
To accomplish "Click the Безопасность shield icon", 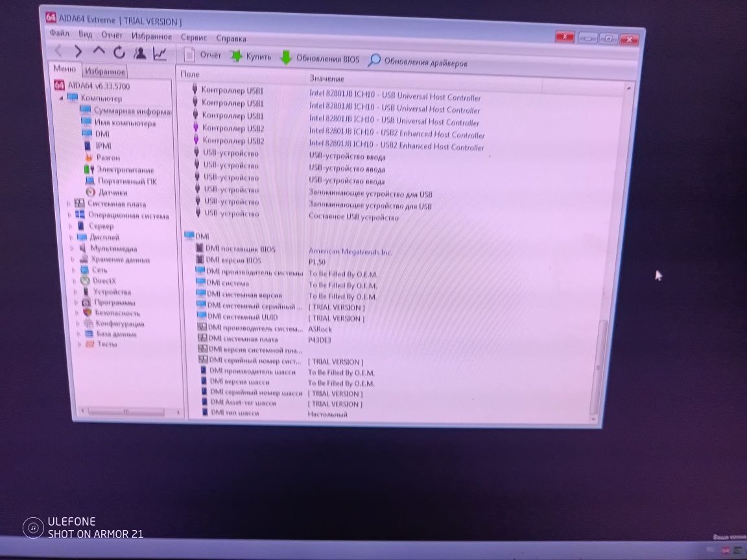I will coord(87,313).
